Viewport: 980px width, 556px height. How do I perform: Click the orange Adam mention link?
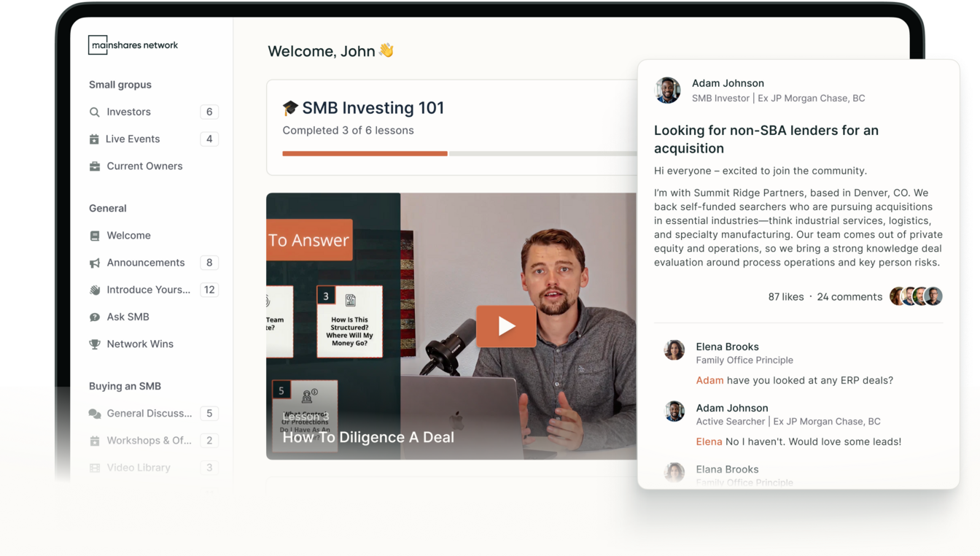click(x=709, y=380)
